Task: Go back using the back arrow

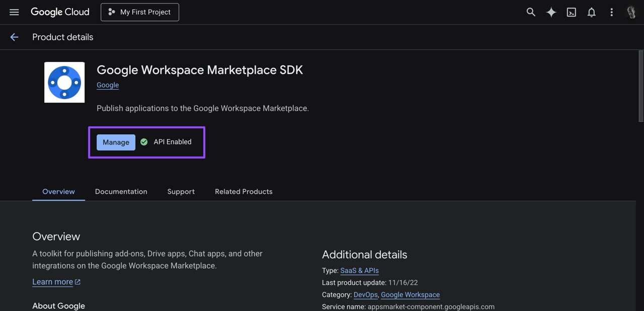Action: pyautogui.click(x=14, y=36)
